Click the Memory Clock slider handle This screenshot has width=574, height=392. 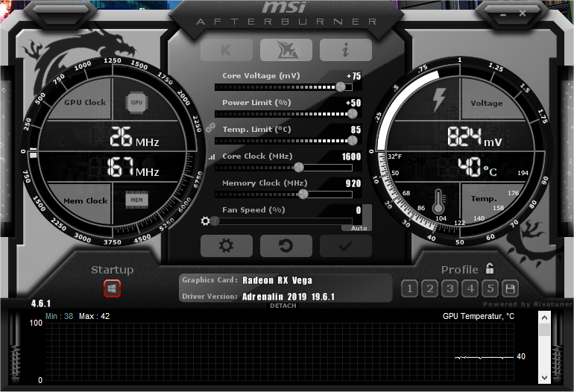coord(303,195)
